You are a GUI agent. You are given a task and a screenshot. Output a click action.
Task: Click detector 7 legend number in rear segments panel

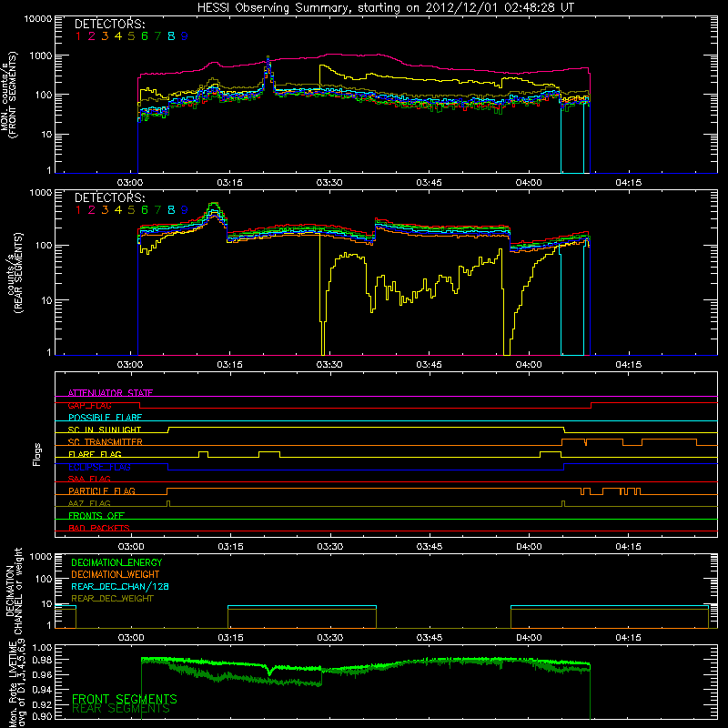[157, 210]
